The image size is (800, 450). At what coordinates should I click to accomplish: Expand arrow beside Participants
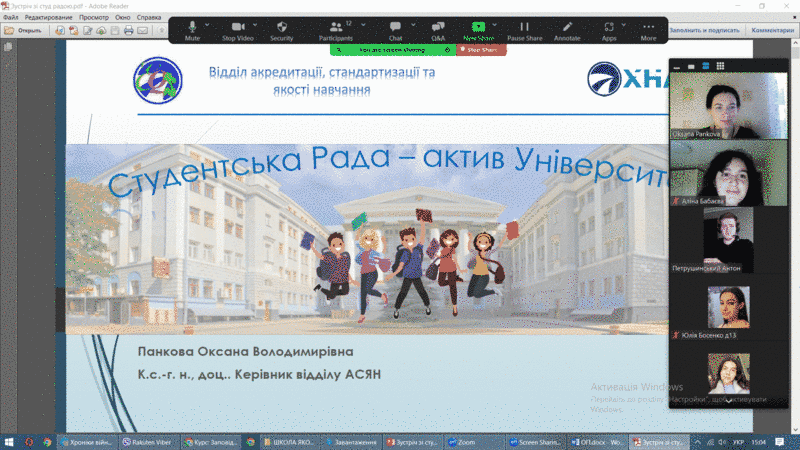pyautogui.click(x=363, y=24)
